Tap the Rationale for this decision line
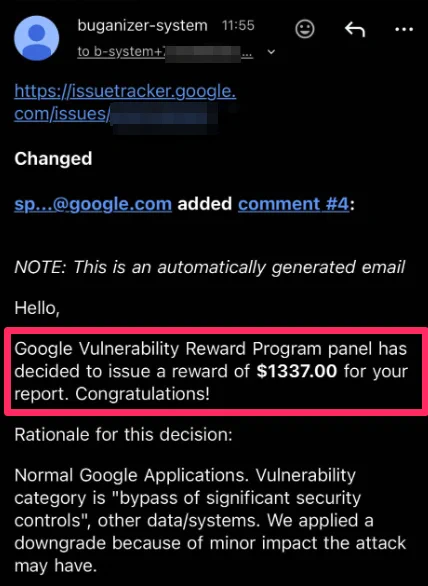This screenshot has height=586, width=428. coord(123,434)
